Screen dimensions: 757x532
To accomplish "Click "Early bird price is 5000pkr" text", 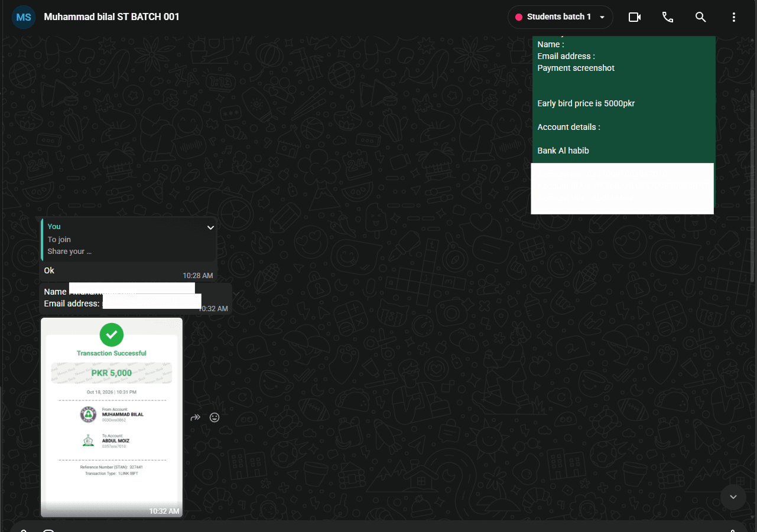I will coord(586,103).
